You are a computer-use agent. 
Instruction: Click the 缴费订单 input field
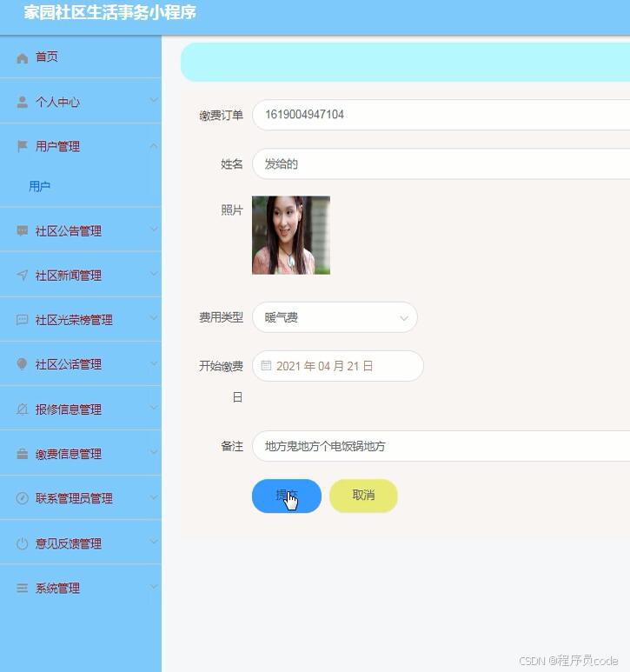click(441, 115)
